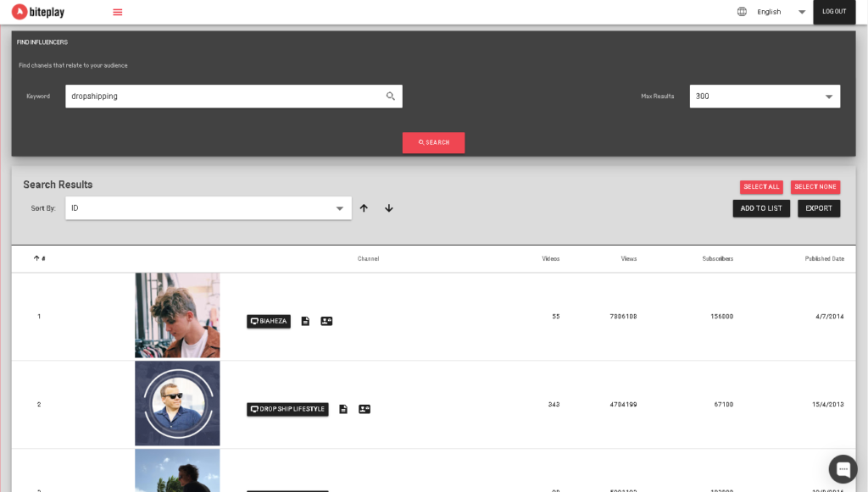Open the Drop Ship Lifestyle thumbnail

click(177, 403)
